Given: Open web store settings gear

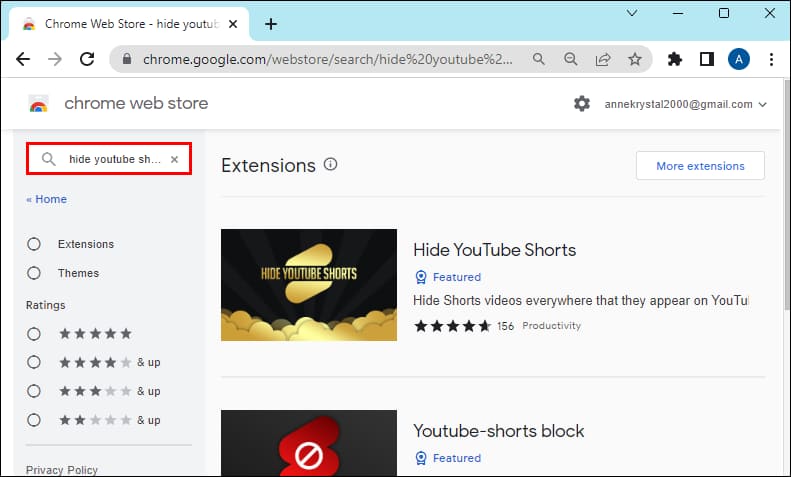Looking at the screenshot, I should click(x=582, y=104).
